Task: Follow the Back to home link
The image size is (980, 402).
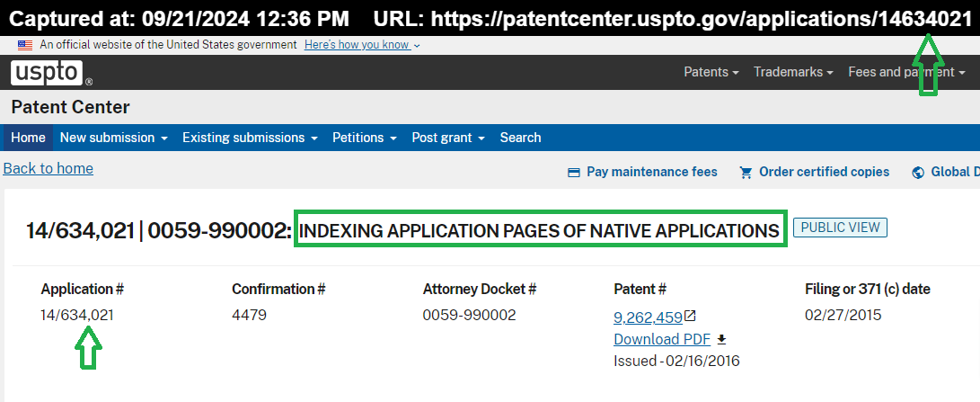Action: 49,168
